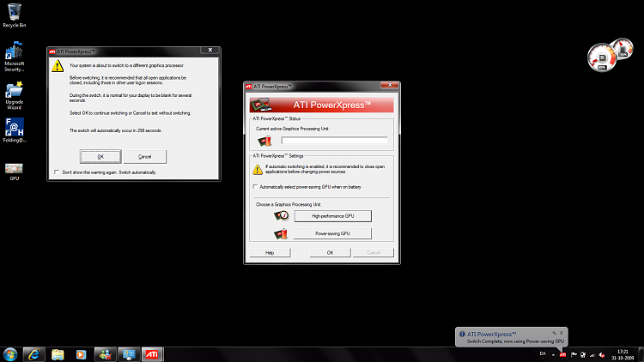
Task: Click Cancel in the switch warning dialog
Action: coord(144,156)
